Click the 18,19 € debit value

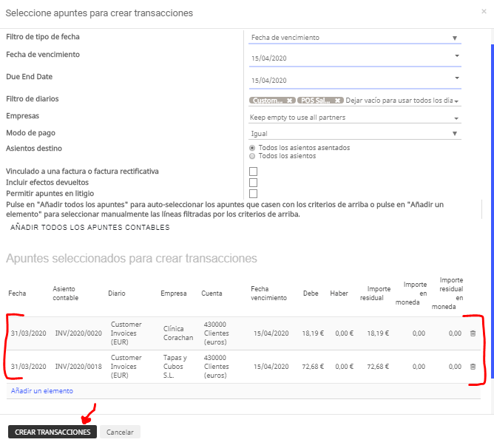[313, 333]
